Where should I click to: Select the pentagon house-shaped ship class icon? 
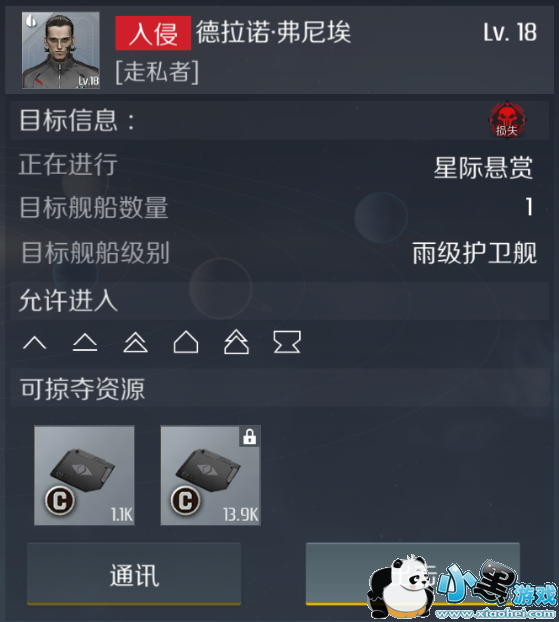[186, 342]
